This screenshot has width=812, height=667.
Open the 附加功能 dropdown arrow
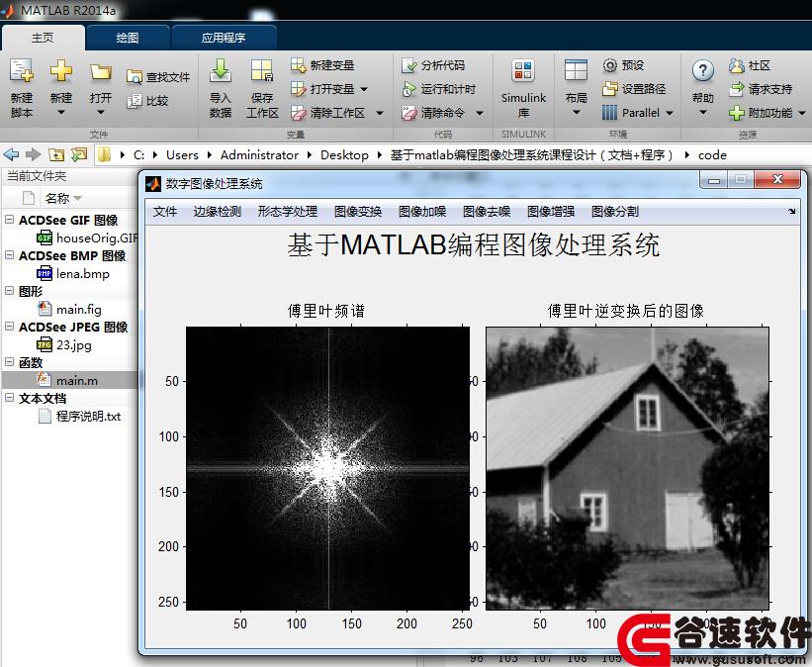[x=802, y=113]
